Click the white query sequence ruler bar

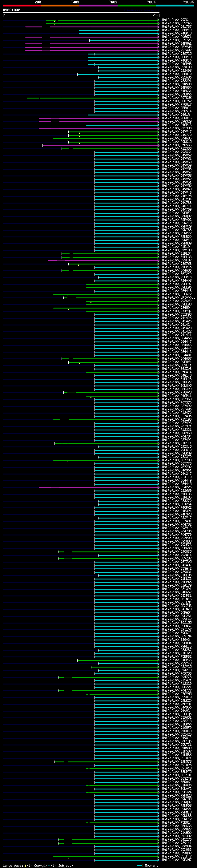(81, 12)
